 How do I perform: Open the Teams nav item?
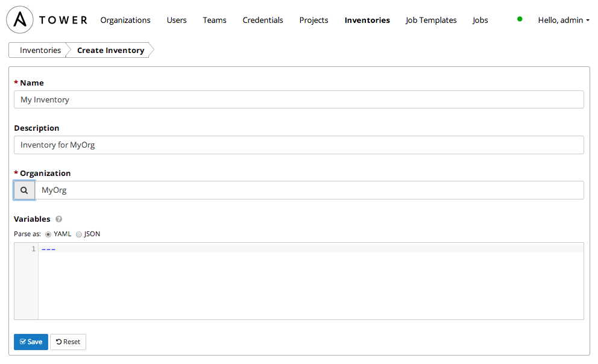(215, 20)
